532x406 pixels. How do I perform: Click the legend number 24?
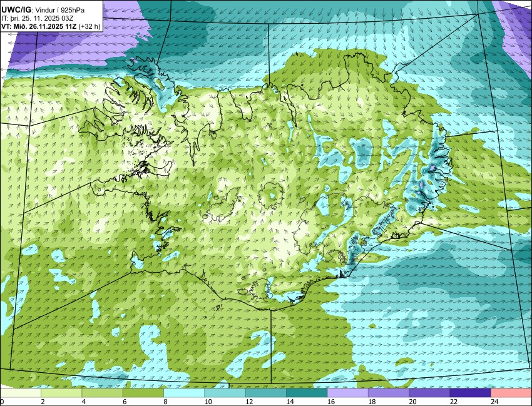click(x=494, y=402)
